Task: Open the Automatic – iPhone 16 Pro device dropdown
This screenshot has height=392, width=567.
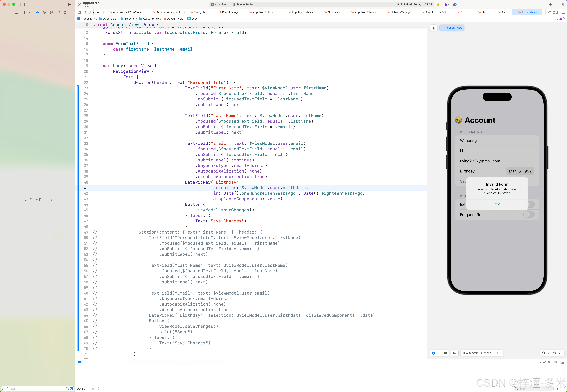Action: click(x=482, y=353)
